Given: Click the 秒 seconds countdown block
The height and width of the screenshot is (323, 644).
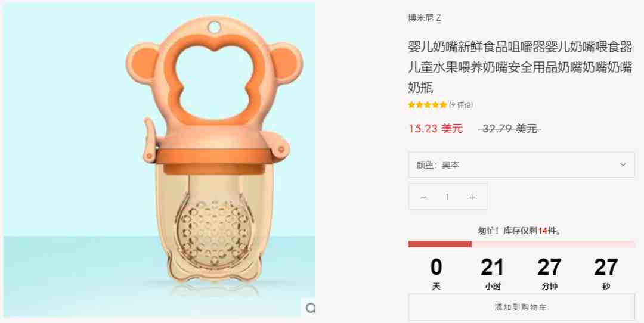Looking at the screenshot, I should click(606, 274).
